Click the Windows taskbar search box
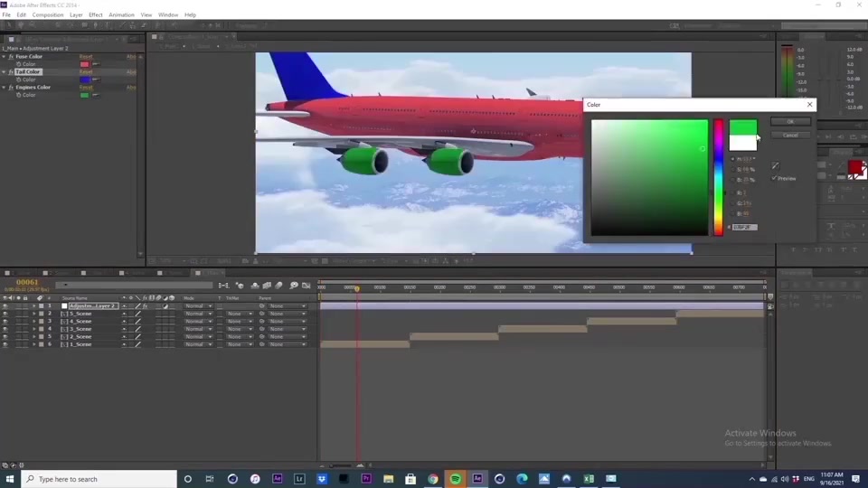 99,479
